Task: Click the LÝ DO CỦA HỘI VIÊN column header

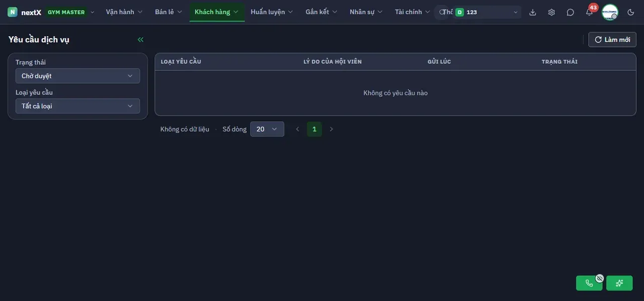Action: click(x=333, y=62)
